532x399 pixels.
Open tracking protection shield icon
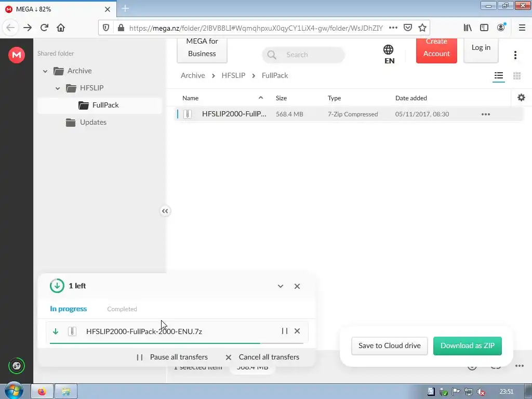pos(106,28)
